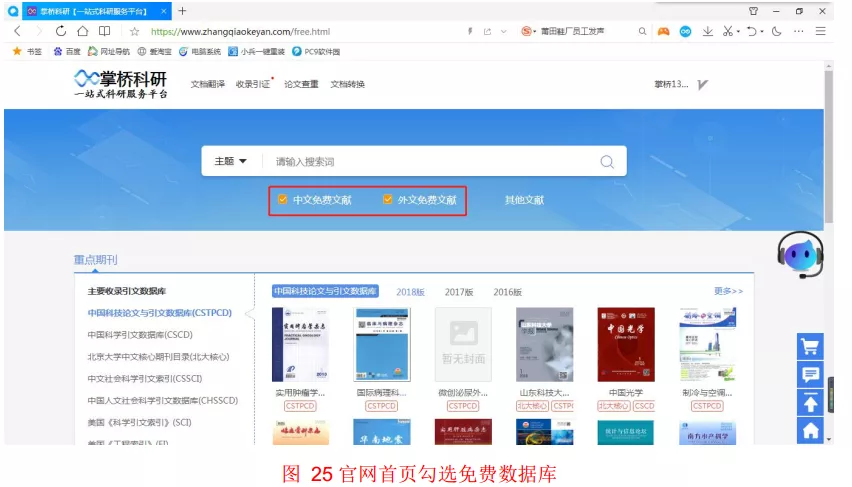This screenshot has width=852, height=487.
Task: Toggle the 外文免费文献 checkbox
Action: [388, 200]
